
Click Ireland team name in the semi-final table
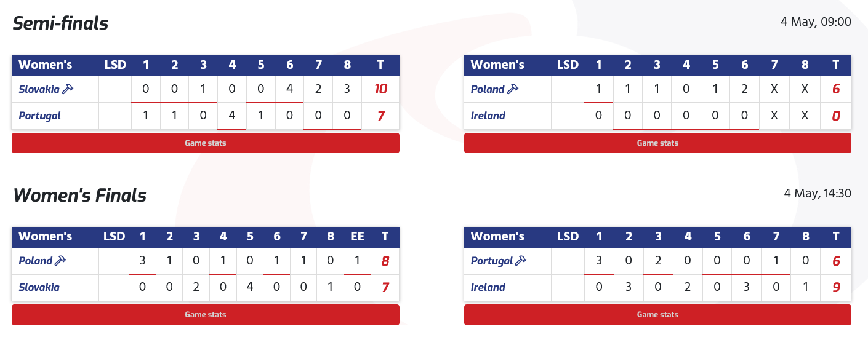488,116
